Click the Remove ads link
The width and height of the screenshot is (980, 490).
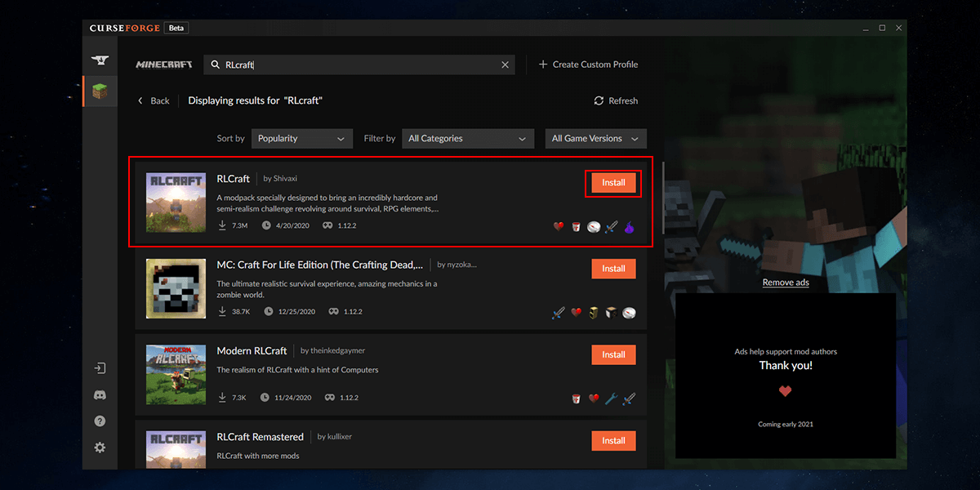coord(786,283)
